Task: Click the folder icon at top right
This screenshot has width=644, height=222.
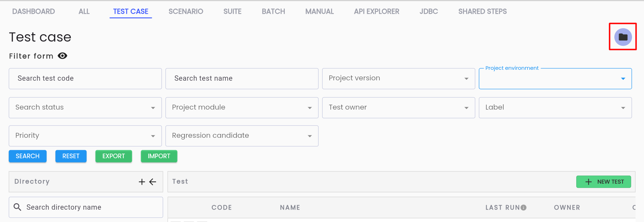Action: pos(623,37)
